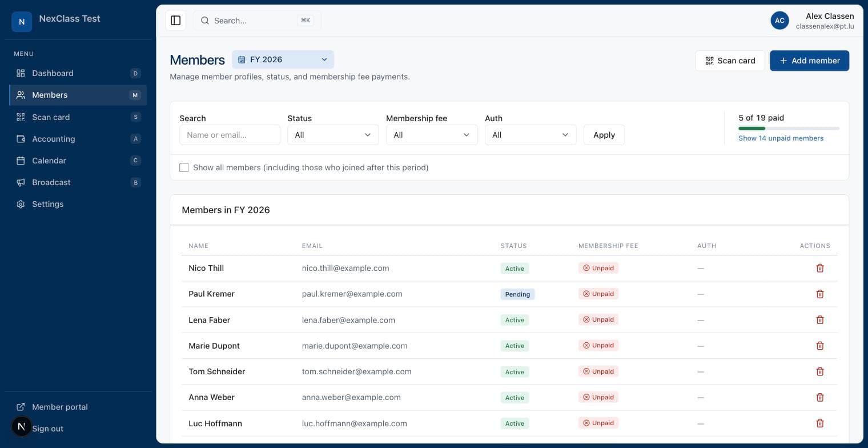The width and height of the screenshot is (868, 448).
Task: Click the paid members progress bar
Action: (789, 129)
